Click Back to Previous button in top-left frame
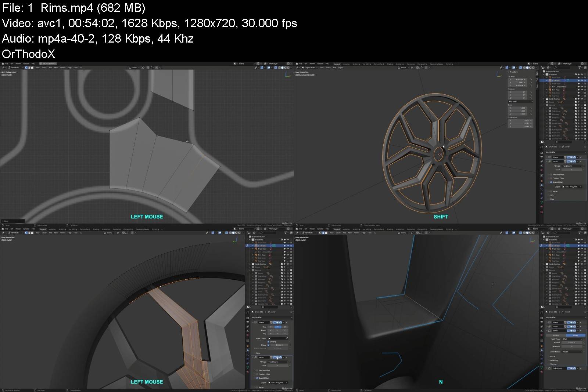 click(x=48, y=63)
